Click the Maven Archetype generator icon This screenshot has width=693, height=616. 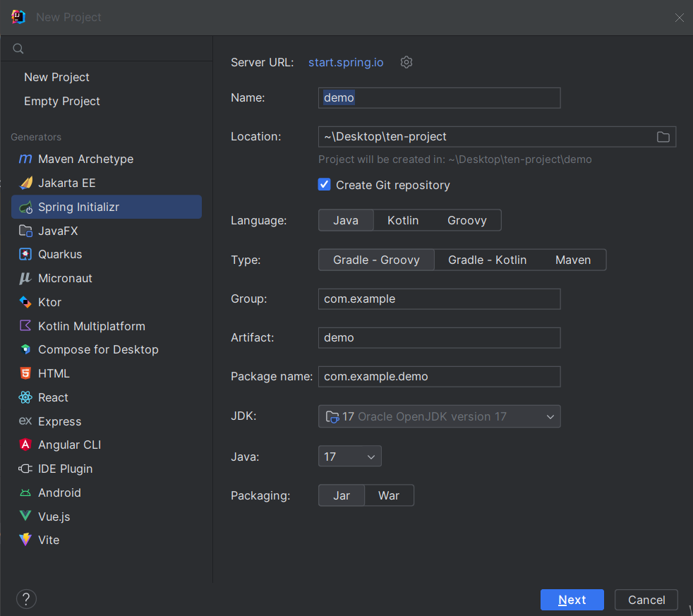[25, 159]
